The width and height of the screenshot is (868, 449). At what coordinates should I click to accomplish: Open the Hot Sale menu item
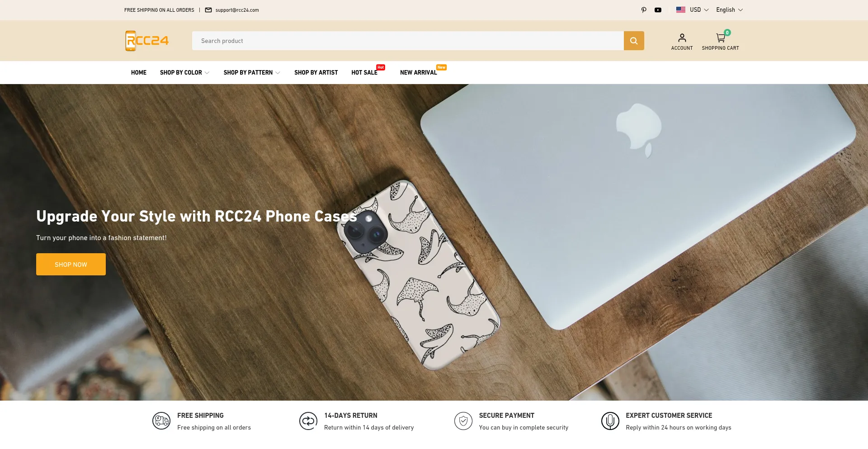point(364,72)
